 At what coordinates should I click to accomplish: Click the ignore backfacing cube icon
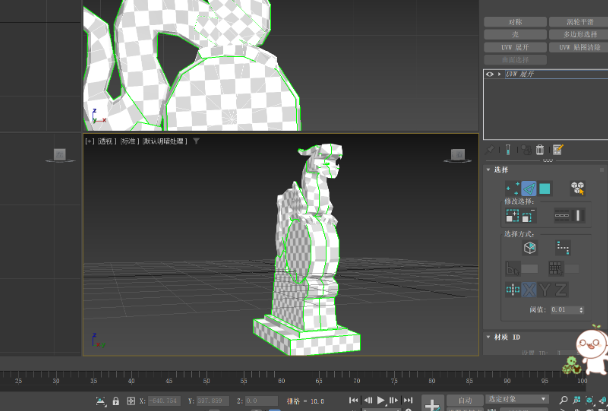click(529, 247)
